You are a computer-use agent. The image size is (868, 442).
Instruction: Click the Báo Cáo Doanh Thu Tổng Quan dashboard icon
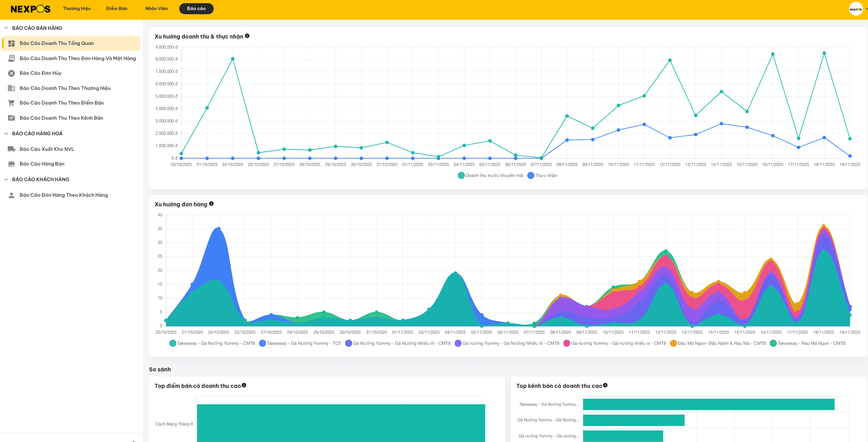11,44
